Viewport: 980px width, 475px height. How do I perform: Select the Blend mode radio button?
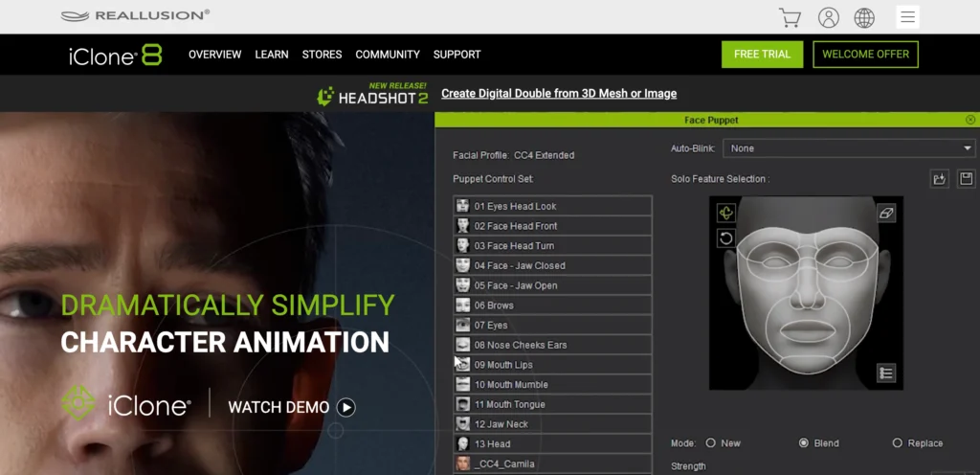804,442
